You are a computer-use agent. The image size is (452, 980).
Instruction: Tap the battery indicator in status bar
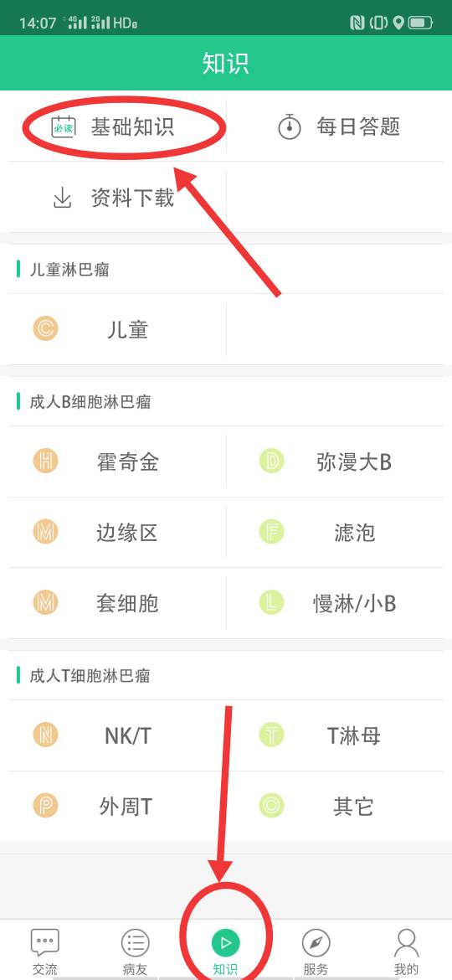[420, 23]
